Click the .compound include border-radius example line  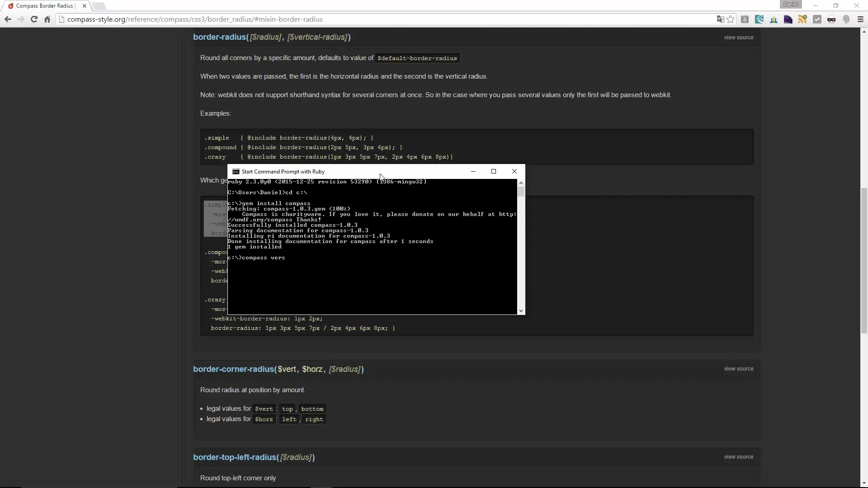303,147
